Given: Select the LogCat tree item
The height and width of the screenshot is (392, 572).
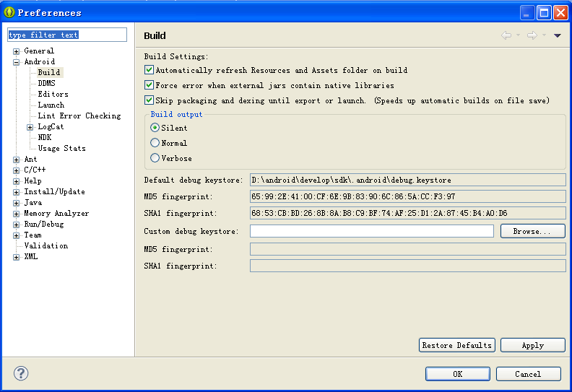Looking at the screenshot, I should (x=51, y=126).
